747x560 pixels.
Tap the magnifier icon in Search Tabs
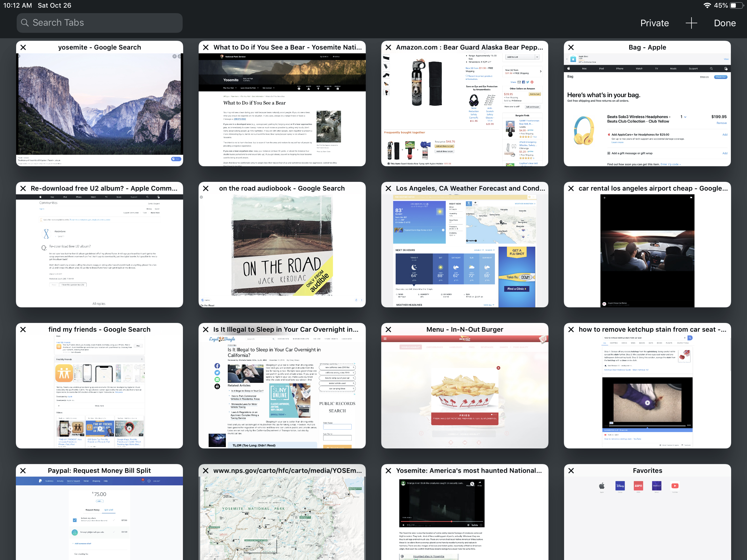point(25,23)
